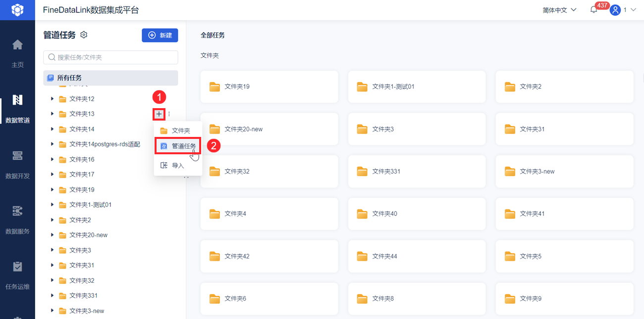Select the 所有任务 root item
Screen dimensions: 644x319
click(x=110, y=78)
